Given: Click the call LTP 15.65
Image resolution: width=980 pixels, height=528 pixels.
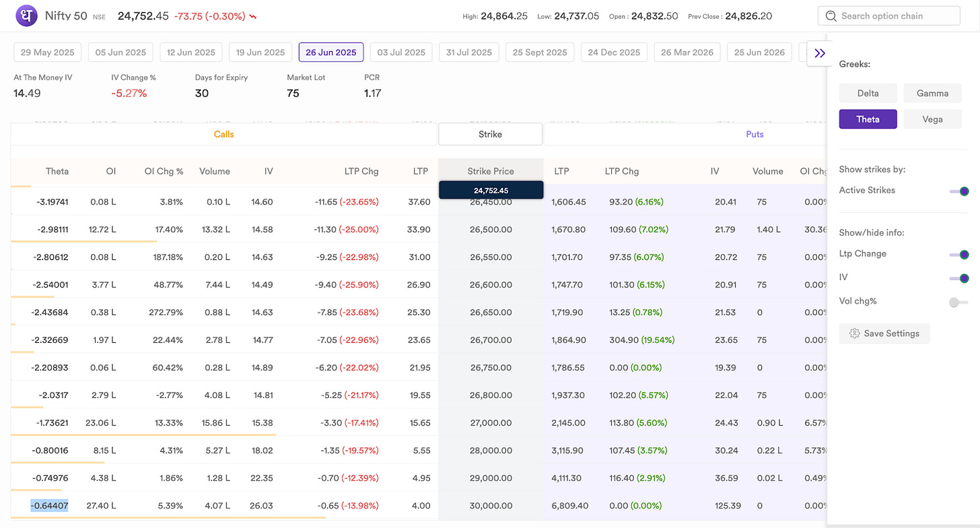Looking at the screenshot, I should tap(419, 423).
